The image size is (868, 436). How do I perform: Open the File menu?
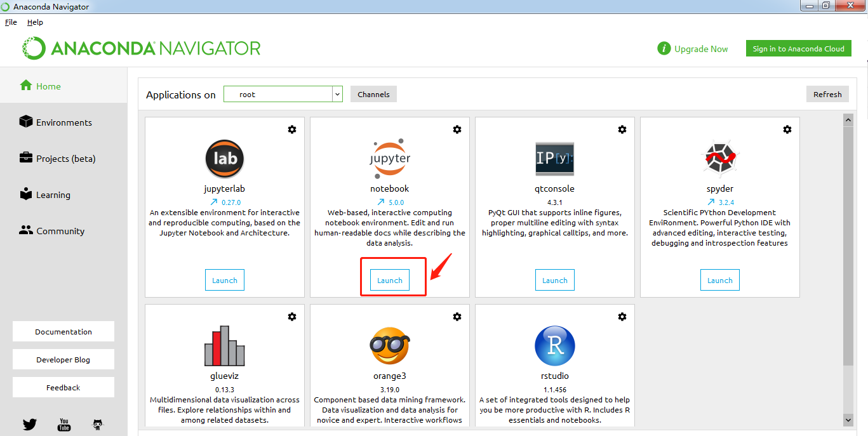point(11,22)
